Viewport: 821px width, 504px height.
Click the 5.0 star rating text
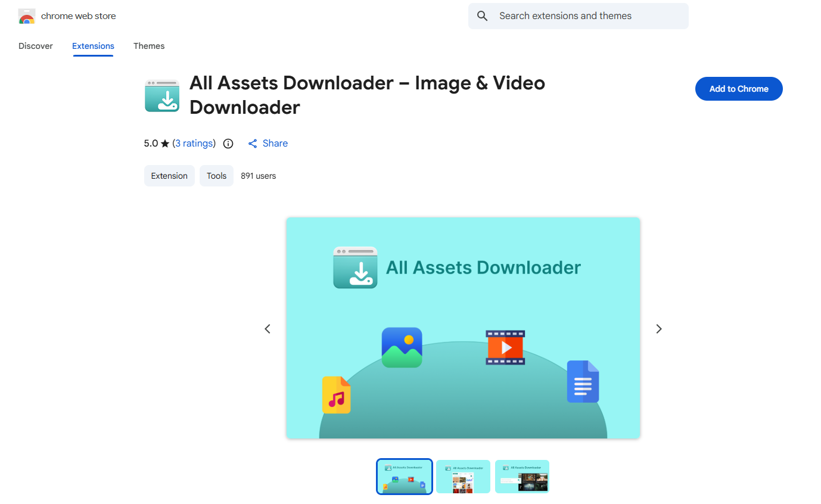coord(157,144)
